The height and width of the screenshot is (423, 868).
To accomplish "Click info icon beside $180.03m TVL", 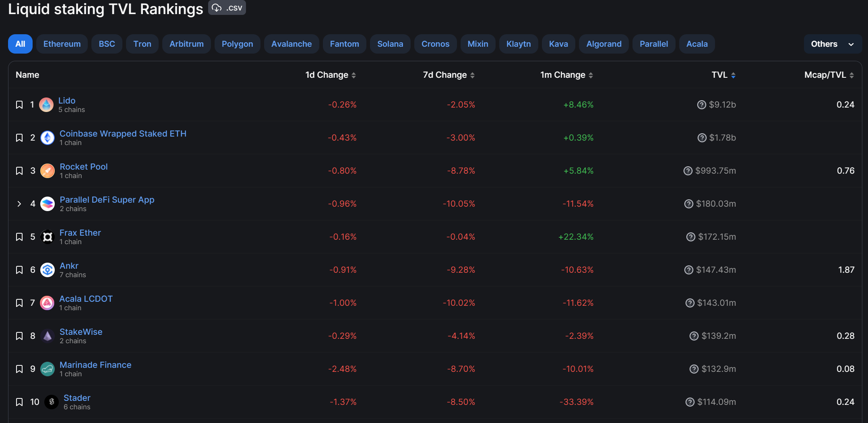I will pos(689,204).
